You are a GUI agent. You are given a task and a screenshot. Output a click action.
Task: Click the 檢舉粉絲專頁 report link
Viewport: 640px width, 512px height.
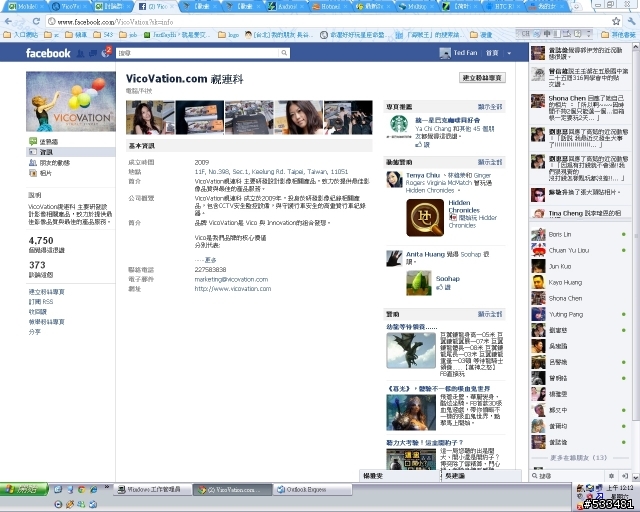coord(47,322)
